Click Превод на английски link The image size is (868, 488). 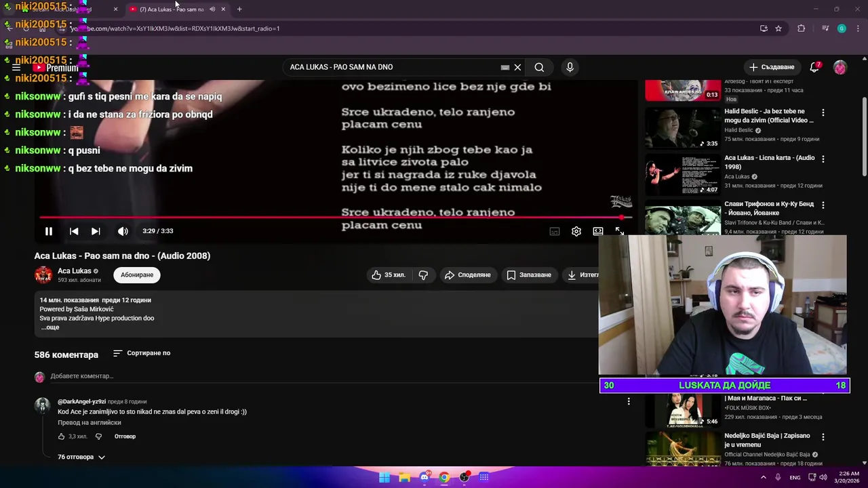pyautogui.click(x=90, y=422)
